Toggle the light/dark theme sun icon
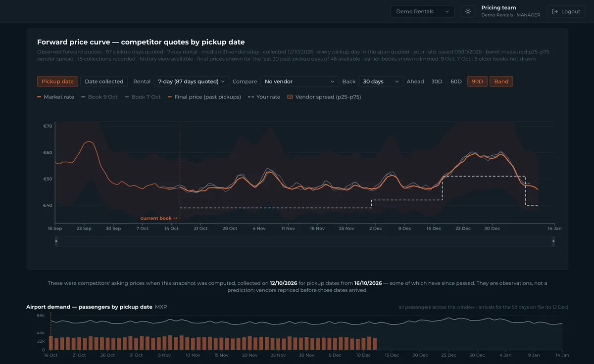 [x=468, y=11]
